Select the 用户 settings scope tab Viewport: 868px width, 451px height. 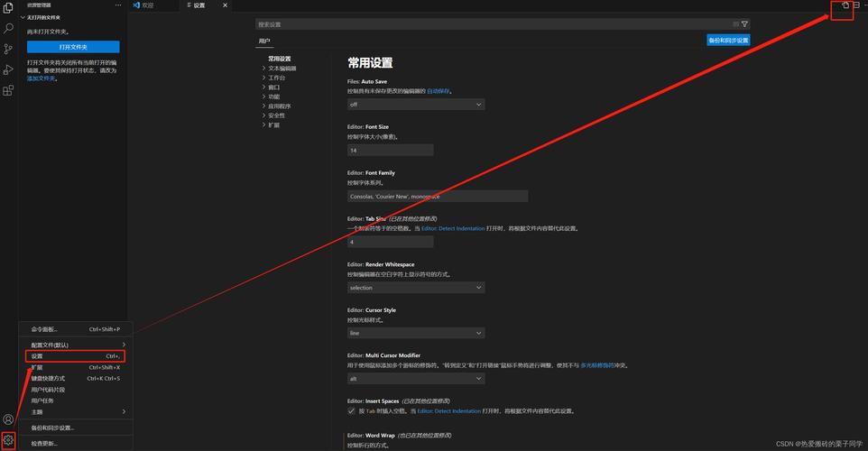click(264, 41)
